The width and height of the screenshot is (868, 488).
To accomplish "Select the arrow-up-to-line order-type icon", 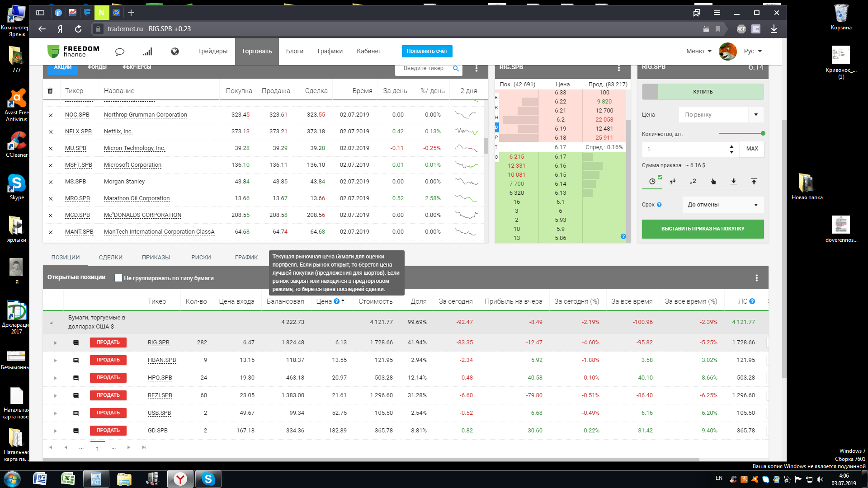I will pos(754,181).
